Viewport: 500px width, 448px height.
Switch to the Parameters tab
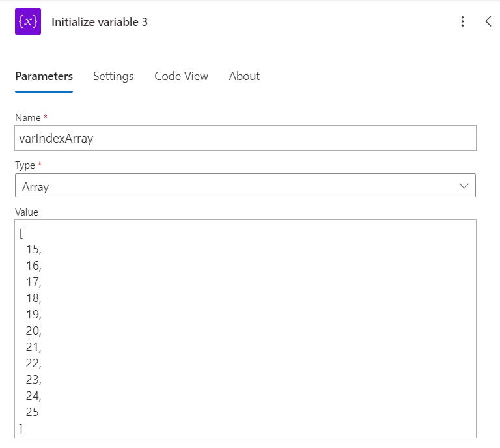(x=44, y=76)
